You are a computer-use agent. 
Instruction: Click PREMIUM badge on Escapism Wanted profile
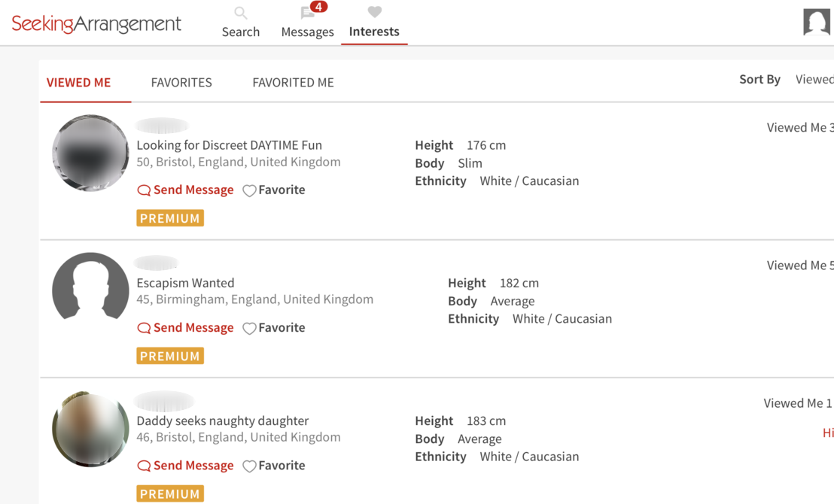tap(170, 356)
